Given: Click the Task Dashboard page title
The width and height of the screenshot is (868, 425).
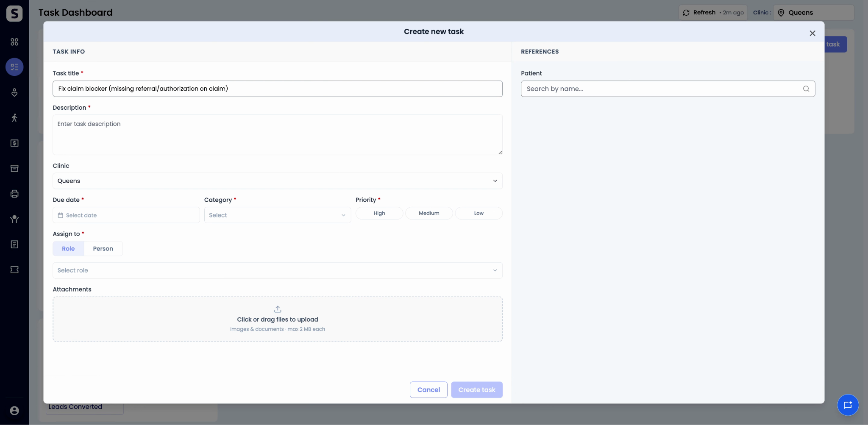Looking at the screenshot, I should (x=75, y=12).
